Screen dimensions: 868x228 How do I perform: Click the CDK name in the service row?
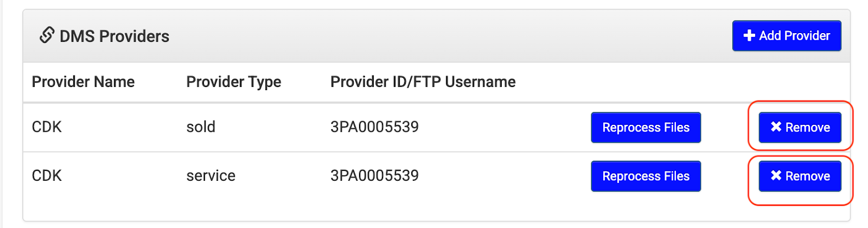coord(47,176)
